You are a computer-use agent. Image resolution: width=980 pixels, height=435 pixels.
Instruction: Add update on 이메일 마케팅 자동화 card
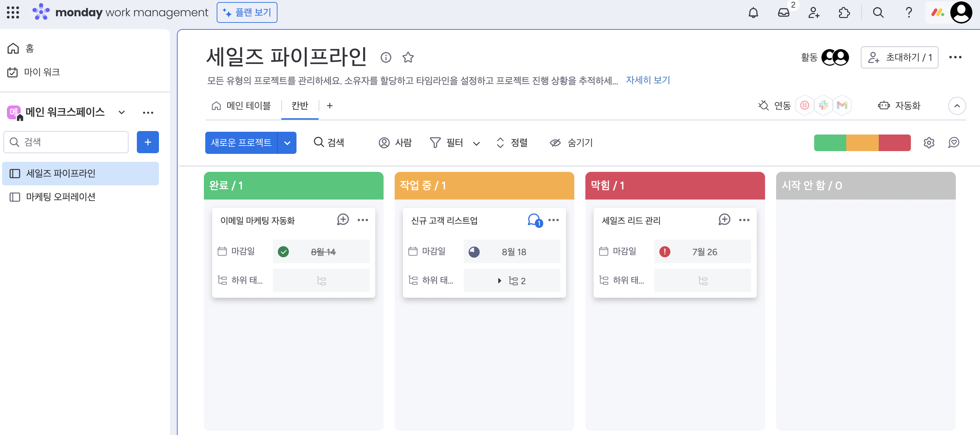[343, 220]
